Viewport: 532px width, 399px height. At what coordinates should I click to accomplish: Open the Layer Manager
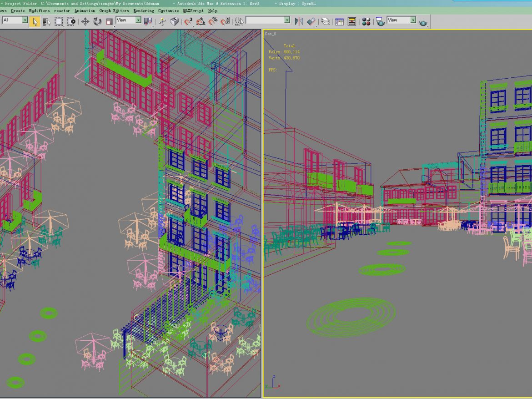[326, 20]
